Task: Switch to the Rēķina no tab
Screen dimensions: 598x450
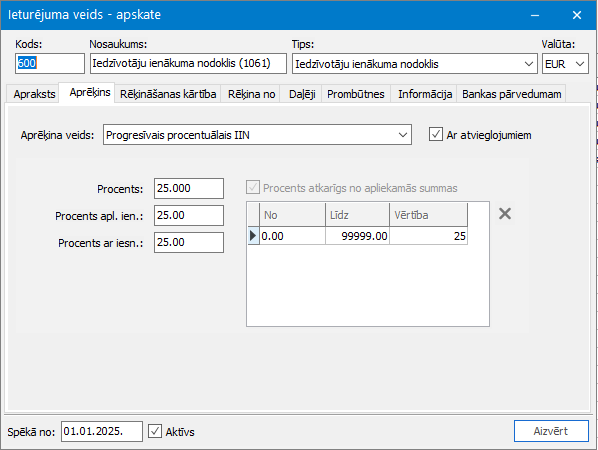Action: click(251, 94)
